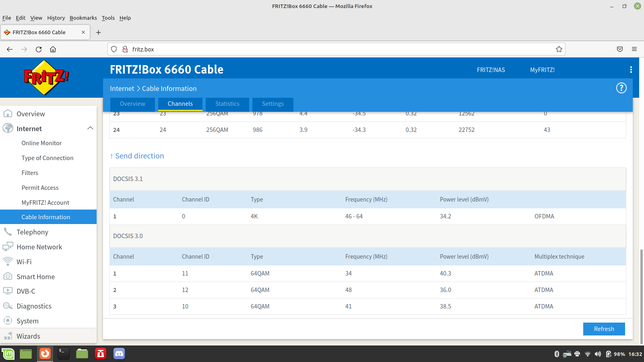Open the Firefox hamburger menu

[x=634, y=49]
